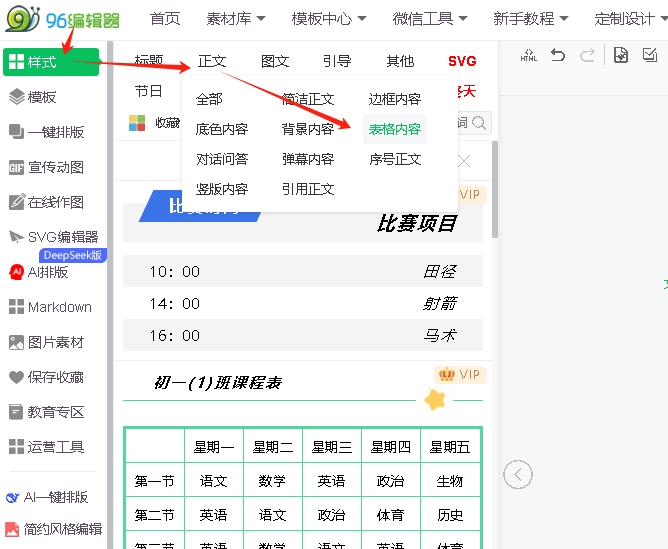This screenshot has height=549, width=668.
Task: Click the select-all checkbox icon in toolbar
Action: [x=650, y=56]
